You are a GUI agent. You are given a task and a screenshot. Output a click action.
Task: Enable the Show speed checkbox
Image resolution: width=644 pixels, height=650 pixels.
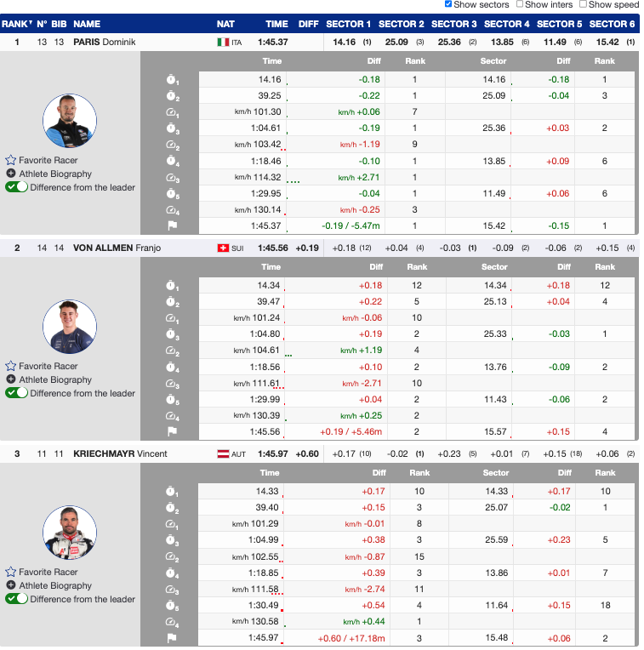pos(583,5)
